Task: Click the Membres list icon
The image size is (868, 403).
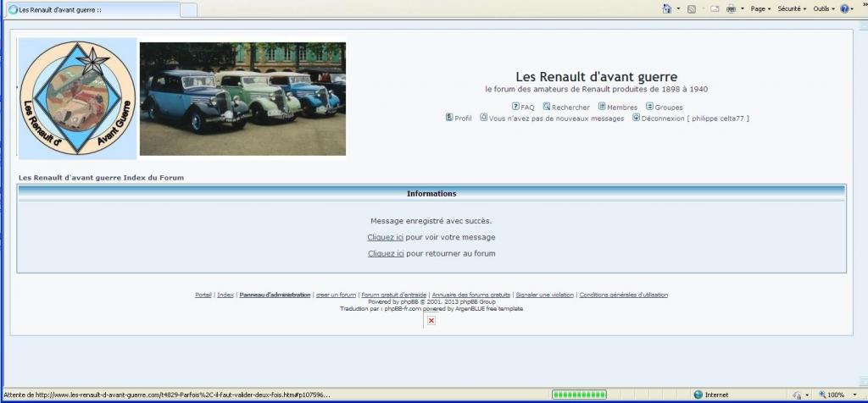Action: tap(602, 106)
